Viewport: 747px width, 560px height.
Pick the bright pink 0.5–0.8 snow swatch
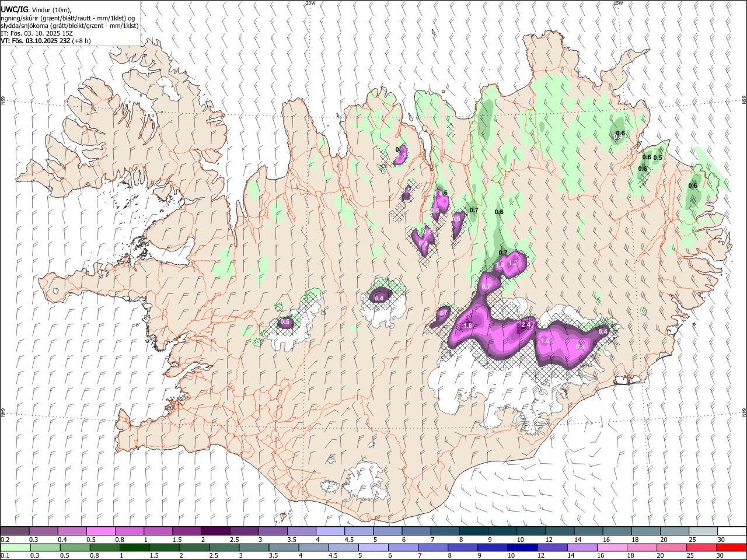coord(100,531)
